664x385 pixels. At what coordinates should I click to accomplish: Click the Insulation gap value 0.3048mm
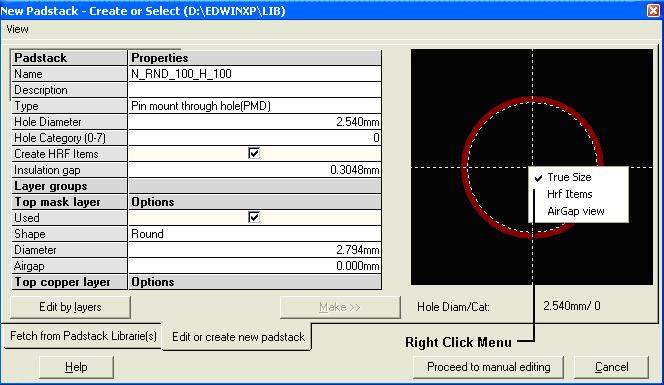click(255, 170)
